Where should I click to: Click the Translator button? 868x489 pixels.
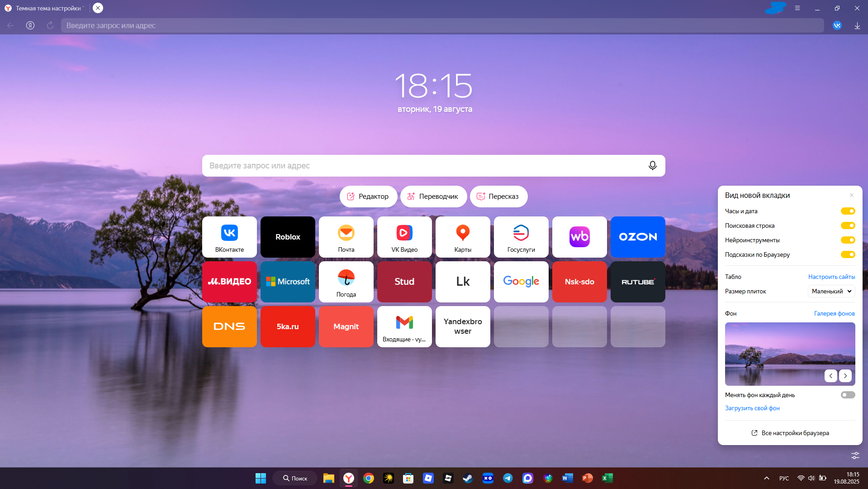433,197
